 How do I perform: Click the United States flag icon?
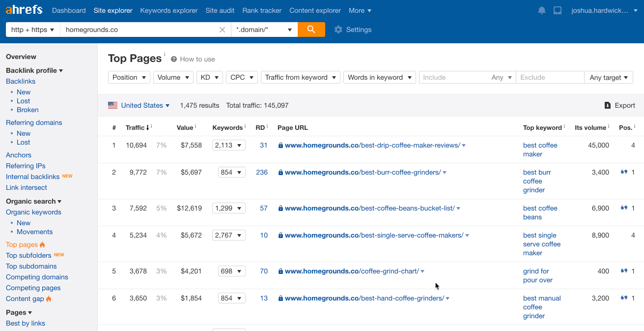(112, 105)
